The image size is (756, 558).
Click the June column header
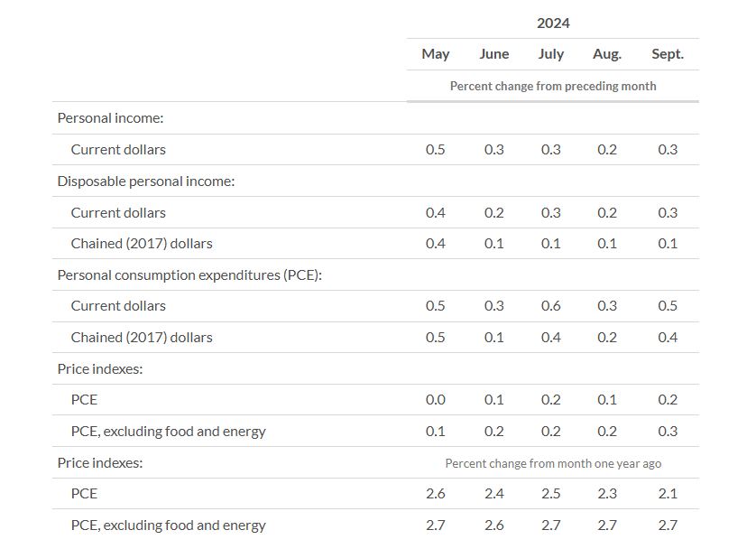coord(493,54)
